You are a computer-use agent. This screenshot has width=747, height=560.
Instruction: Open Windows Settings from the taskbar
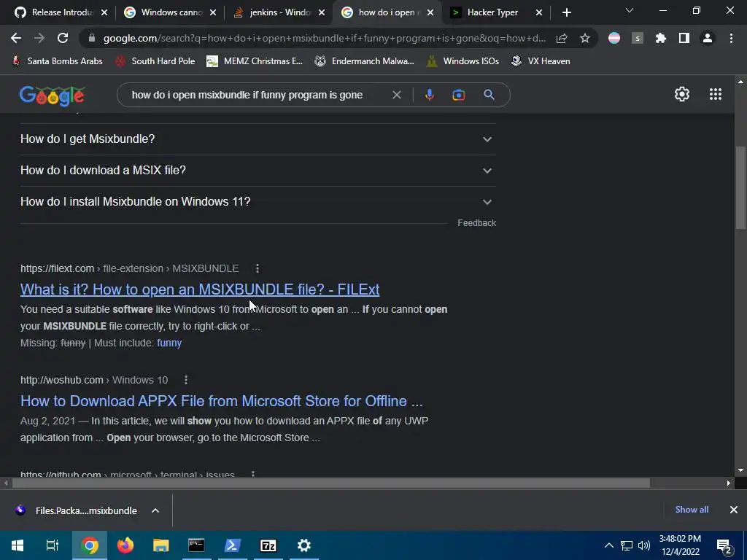304,545
